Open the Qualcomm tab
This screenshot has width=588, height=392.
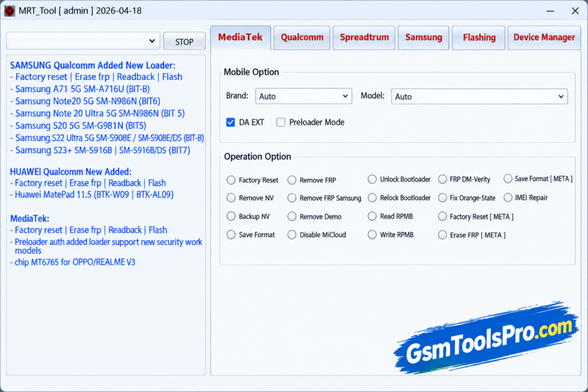tap(302, 37)
